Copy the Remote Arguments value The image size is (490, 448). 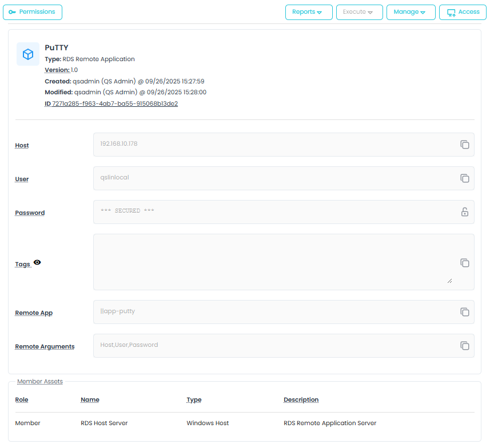465,346
